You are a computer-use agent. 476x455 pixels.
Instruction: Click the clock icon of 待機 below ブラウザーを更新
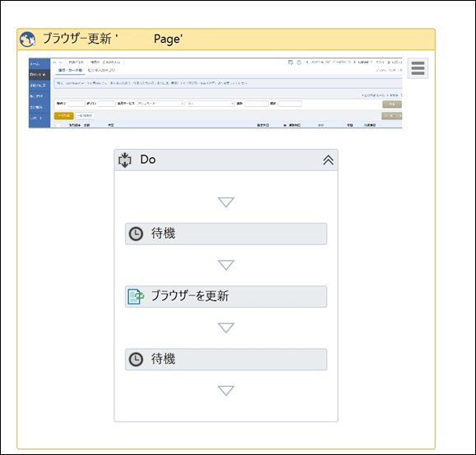point(136,360)
